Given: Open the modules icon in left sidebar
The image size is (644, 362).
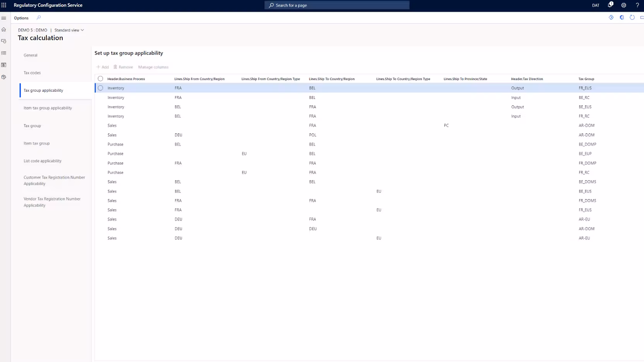Looking at the screenshot, I should pyautogui.click(x=4, y=77).
